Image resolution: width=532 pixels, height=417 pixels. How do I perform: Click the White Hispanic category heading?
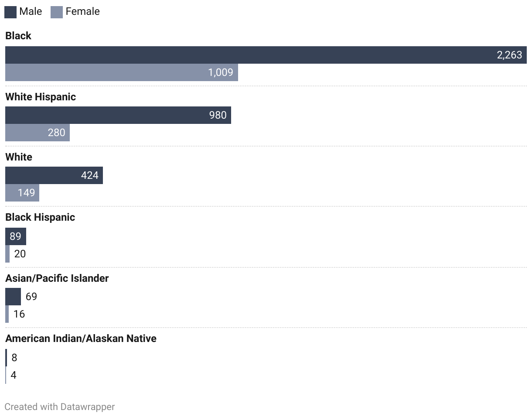click(x=41, y=97)
